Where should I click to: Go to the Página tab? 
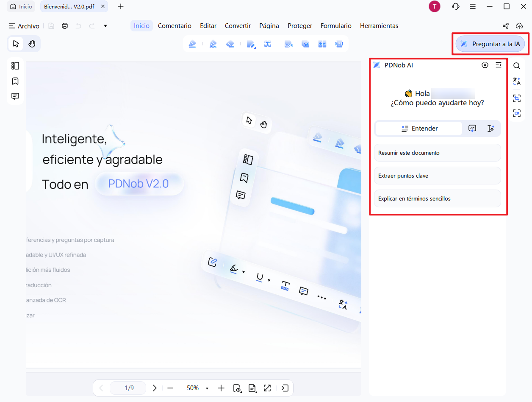click(x=269, y=26)
